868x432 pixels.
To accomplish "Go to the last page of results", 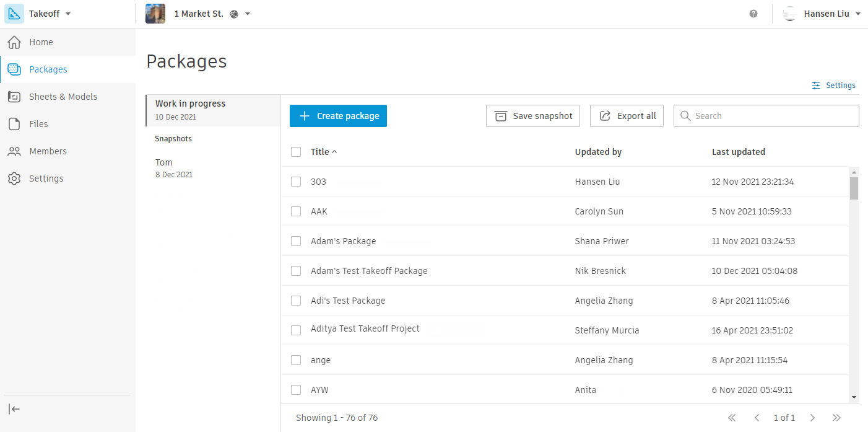I will coord(837,418).
